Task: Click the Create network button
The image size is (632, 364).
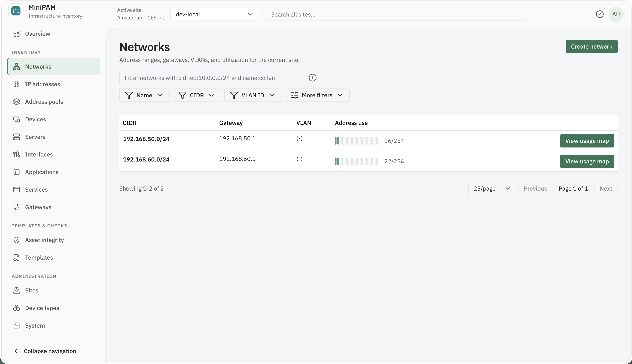Action: tap(591, 46)
